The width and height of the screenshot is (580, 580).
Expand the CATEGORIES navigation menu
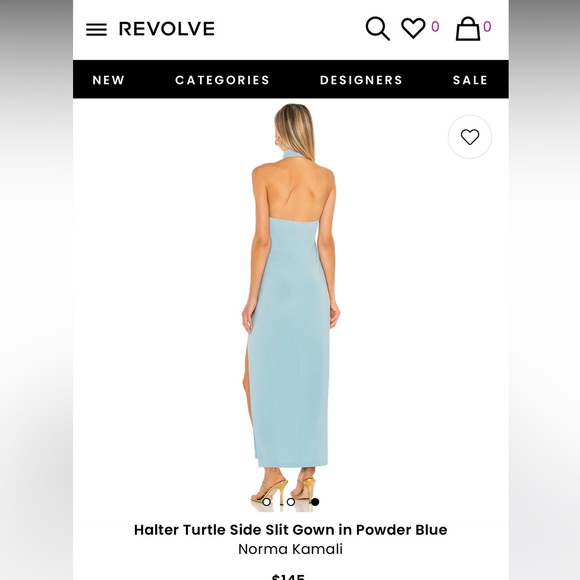tap(222, 80)
